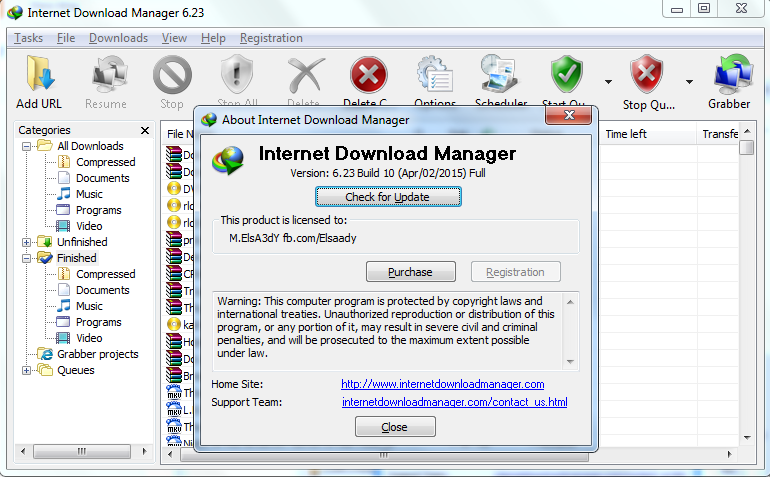
Task: Click the version 6.23 Build 10 text
Action: (x=388, y=173)
